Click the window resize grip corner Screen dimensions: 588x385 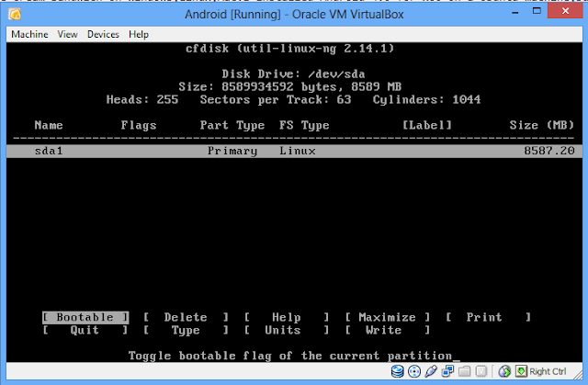point(578,376)
